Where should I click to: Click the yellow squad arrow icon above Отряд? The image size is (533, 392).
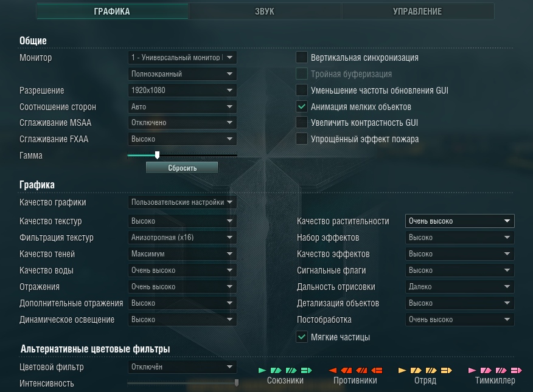tap(402, 370)
